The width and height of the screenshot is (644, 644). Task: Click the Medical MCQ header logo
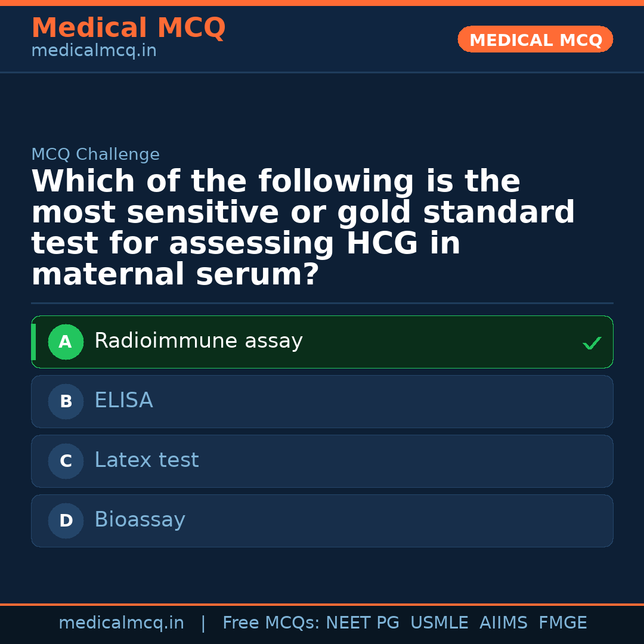pos(128,28)
